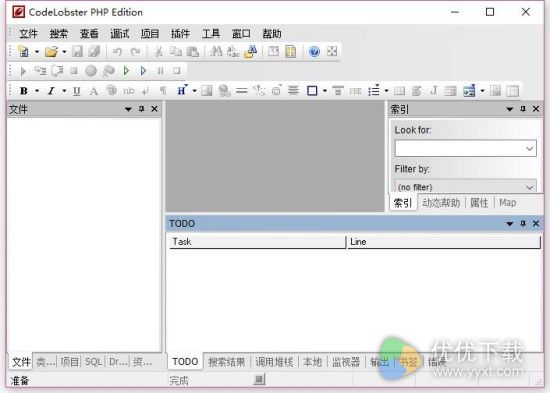The image size is (550, 393).
Task: Open the 文件 panel options dropdown arrow
Action: [x=128, y=109]
